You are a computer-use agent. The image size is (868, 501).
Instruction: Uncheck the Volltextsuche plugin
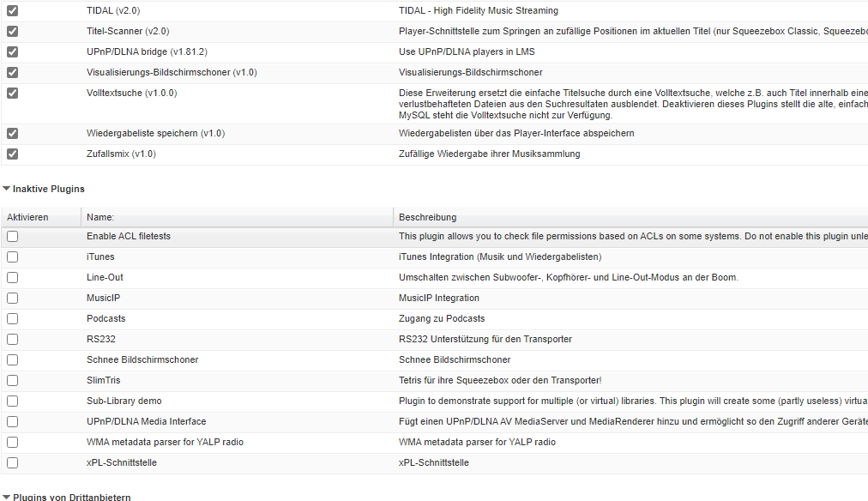[x=12, y=94]
